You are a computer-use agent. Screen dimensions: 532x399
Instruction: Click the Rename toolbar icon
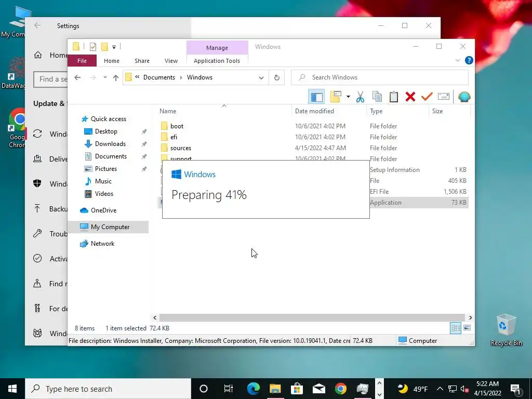click(444, 97)
